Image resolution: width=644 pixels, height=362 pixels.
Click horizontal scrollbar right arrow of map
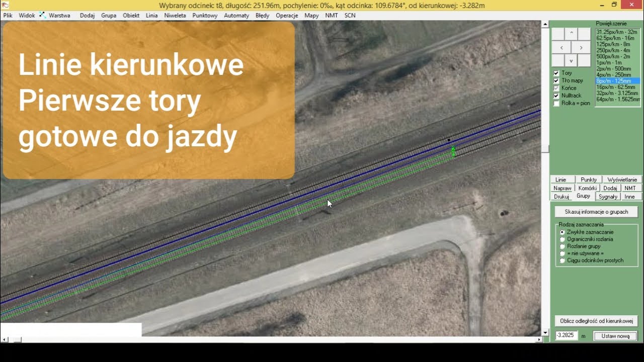pos(538,340)
